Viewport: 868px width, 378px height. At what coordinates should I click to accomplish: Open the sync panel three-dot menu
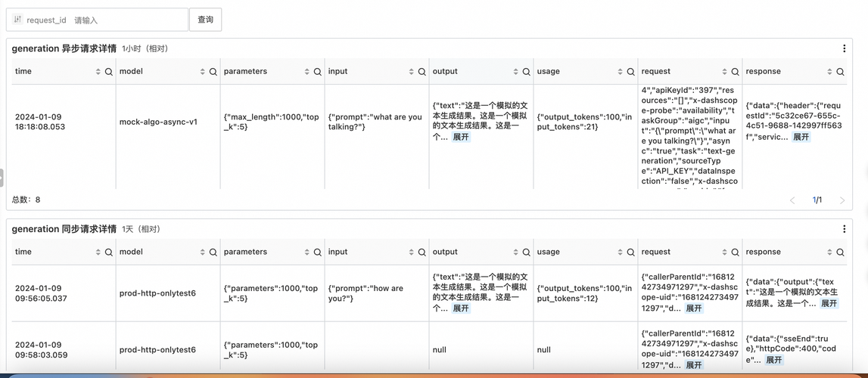point(845,229)
